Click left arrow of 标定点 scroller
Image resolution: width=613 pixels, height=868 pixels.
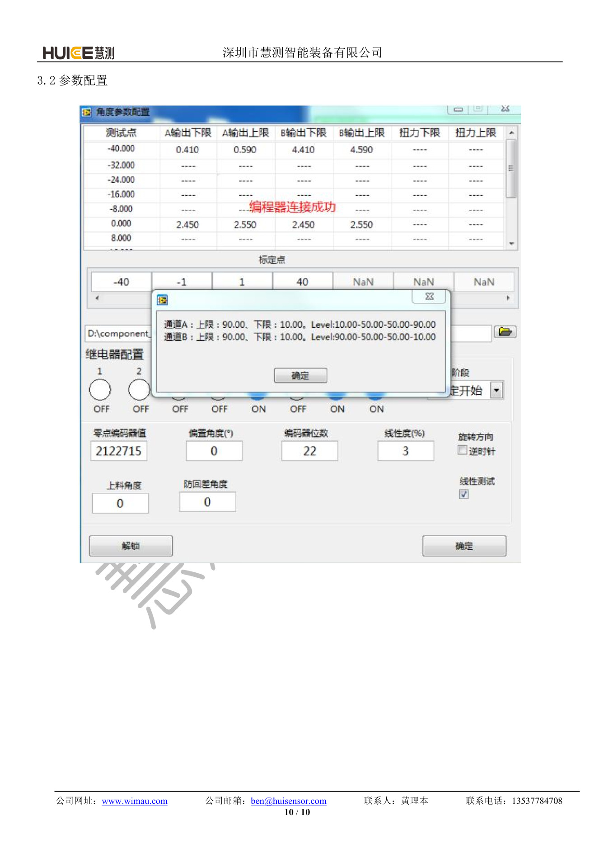(x=97, y=298)
